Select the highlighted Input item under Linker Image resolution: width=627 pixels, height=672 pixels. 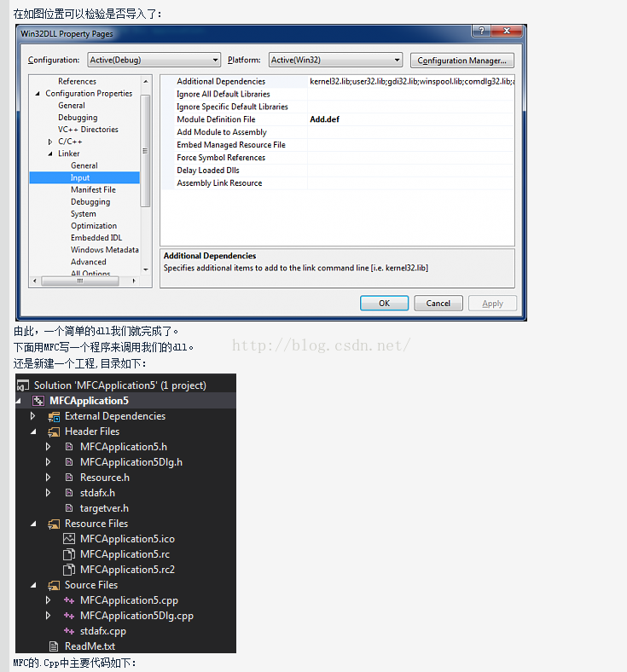click(x=84, y=177)
